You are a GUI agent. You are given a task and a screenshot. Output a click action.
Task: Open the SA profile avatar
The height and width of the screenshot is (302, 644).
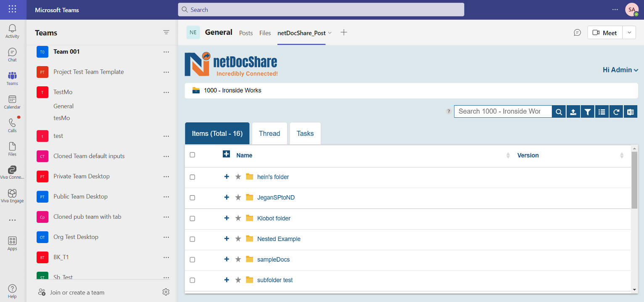coord(632,9)
